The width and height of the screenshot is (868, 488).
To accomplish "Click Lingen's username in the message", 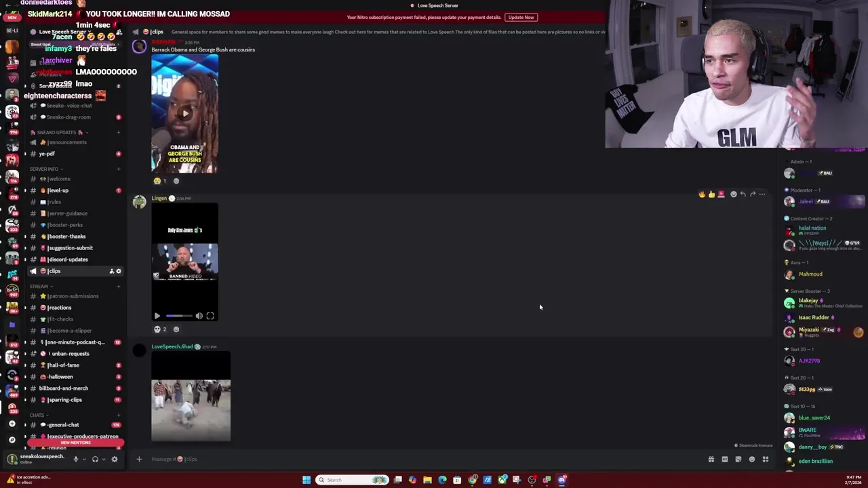I will tap(159, 199).
